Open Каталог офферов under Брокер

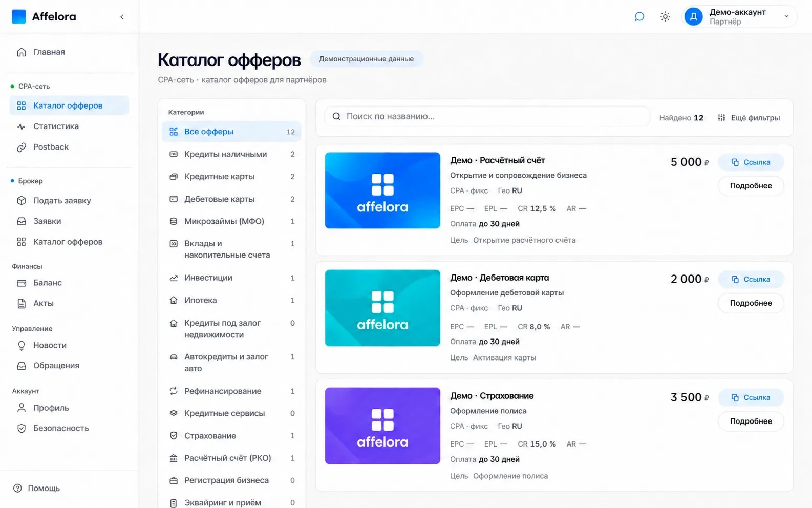[69, 242]
